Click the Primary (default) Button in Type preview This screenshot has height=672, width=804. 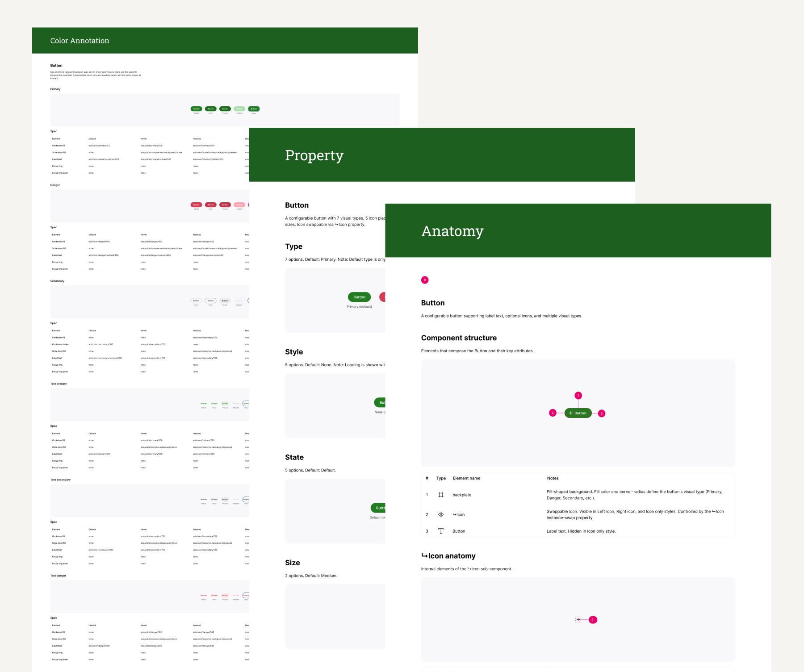[x=359, y=297]
